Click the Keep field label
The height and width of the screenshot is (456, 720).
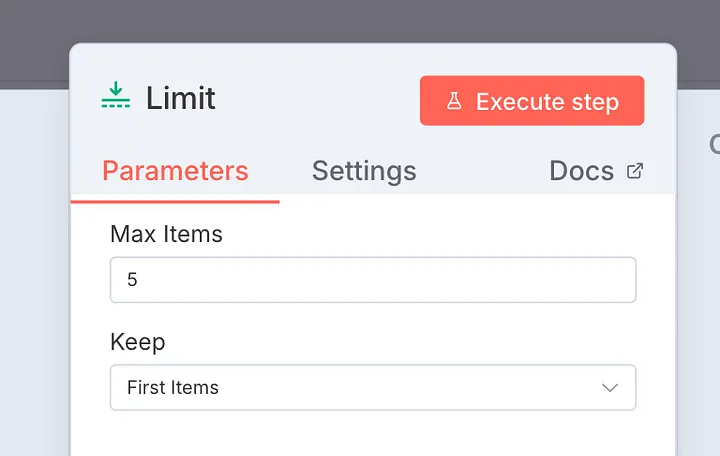click(x=138, y=342)
